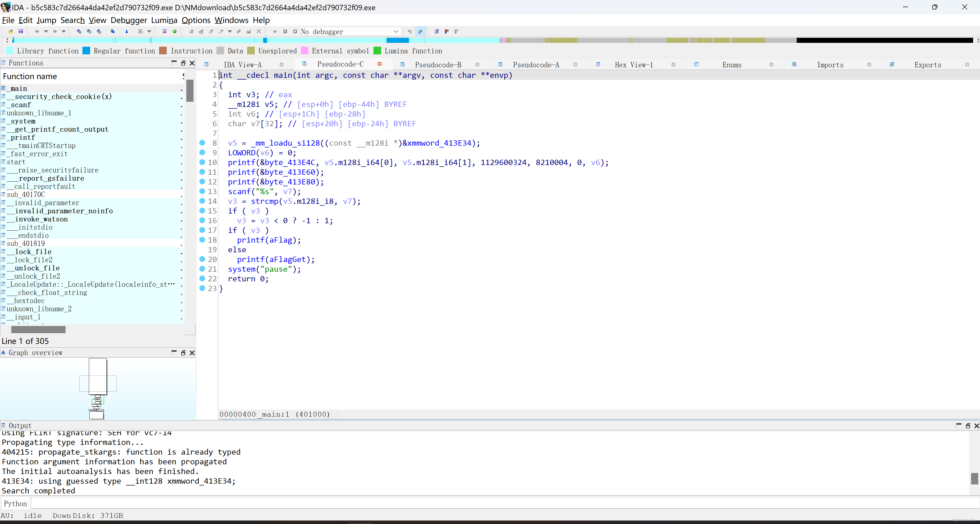Click the green circle toolbar icon
Screen dimensions: 980x524
(175, 32)
